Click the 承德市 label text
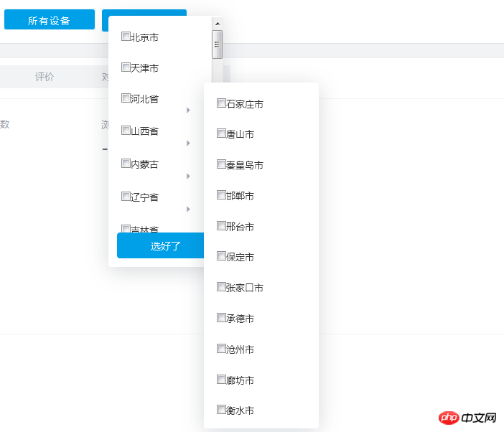The image size is (504, 432). pyautogui.click(x=240, y=319)
